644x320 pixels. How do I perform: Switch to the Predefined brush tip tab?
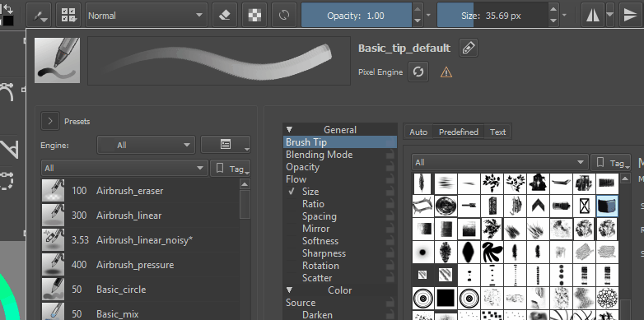[459, 132]
